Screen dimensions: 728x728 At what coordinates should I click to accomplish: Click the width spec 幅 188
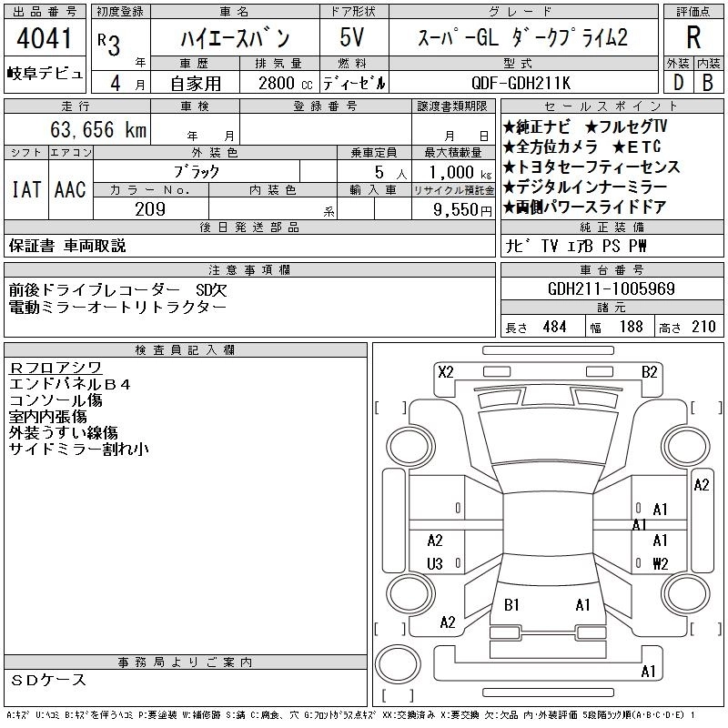point(617,327)
